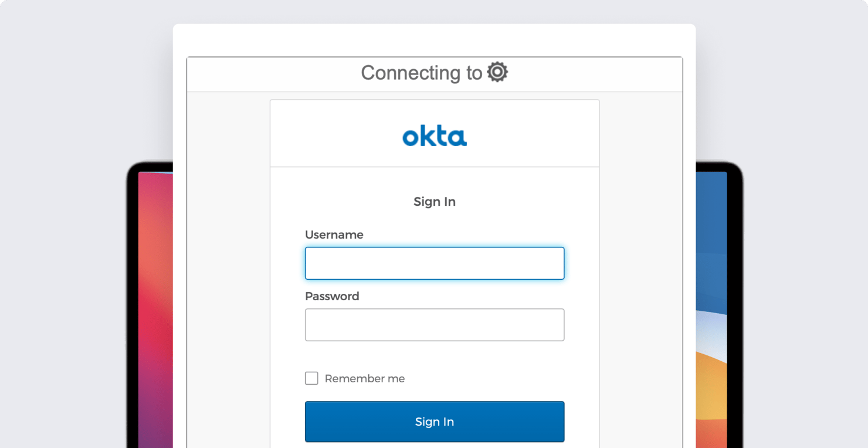Tap the Okta logo above Sign In
The width and height of the screenshot is (868, 448).
pyautogui.click(x=434, y=135)
